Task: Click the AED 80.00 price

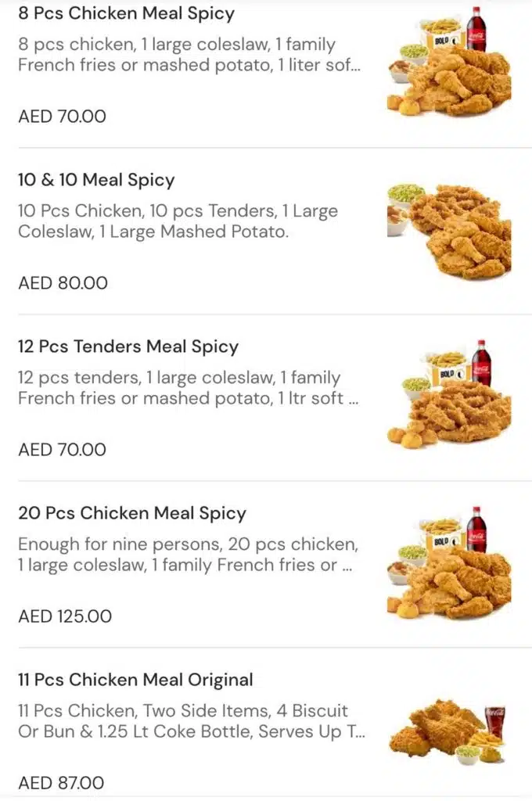Action: pyautogui.click(x=63, y=283)
